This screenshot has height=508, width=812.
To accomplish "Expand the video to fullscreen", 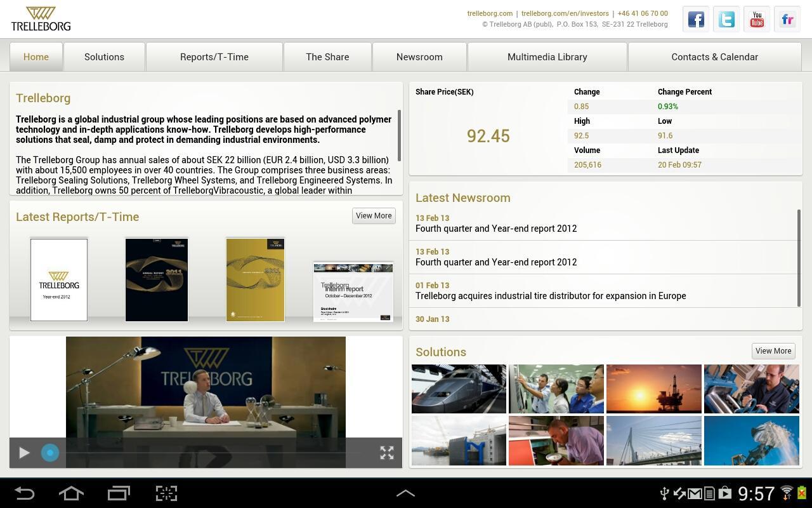I will (387, 453).
